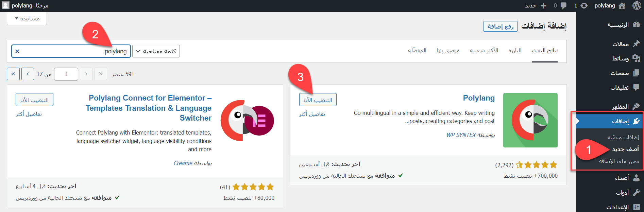Switch to البارزة tab
Image resolution: width=644 pixels, height=212 pixels.
(515, 51)
